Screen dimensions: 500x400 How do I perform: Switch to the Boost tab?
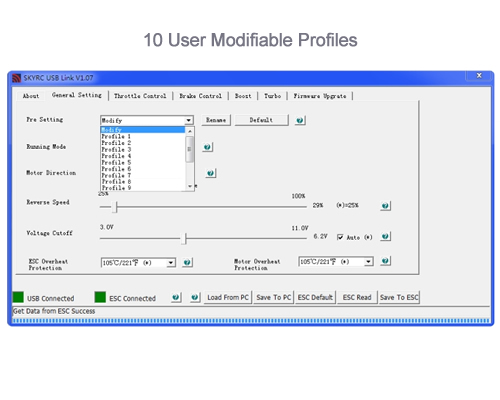pos(243,96)
